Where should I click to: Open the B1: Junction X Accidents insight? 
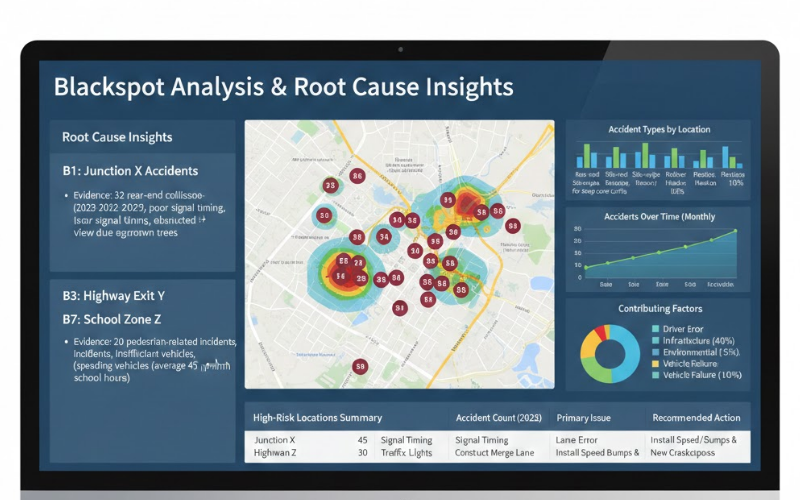[x=130, y=171]
